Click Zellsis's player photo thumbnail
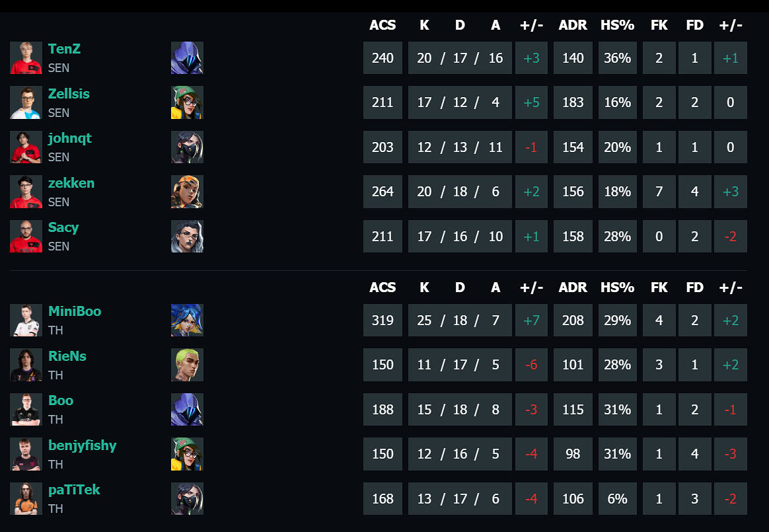 coord(26,102)
